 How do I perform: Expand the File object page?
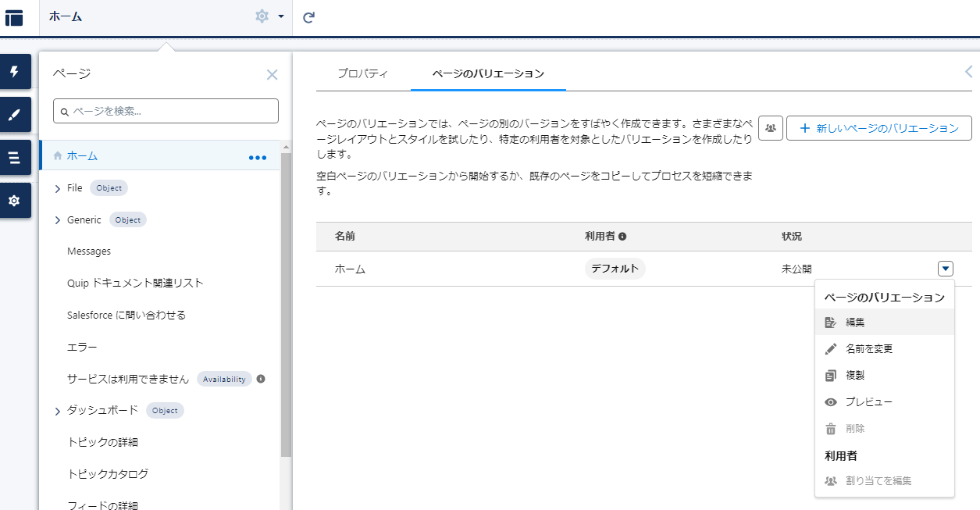58,188
